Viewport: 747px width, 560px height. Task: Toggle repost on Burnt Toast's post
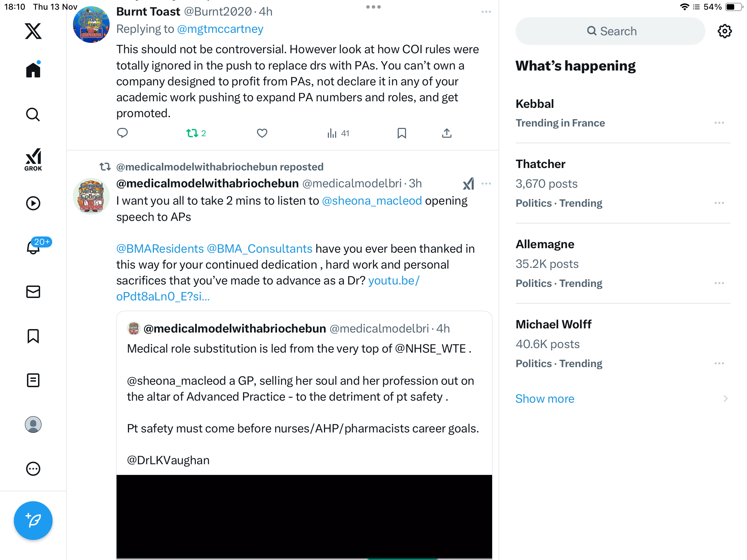point(192,133)
